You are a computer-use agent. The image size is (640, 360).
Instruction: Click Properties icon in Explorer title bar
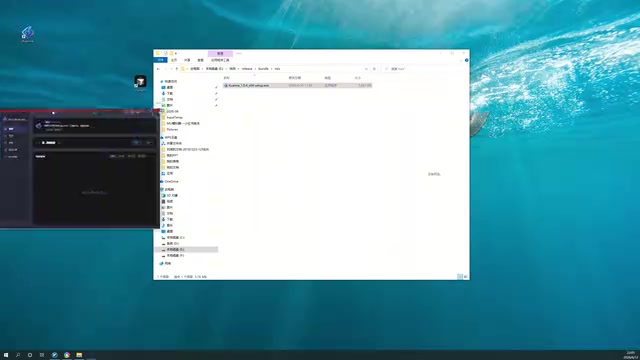tap(166, 53)
